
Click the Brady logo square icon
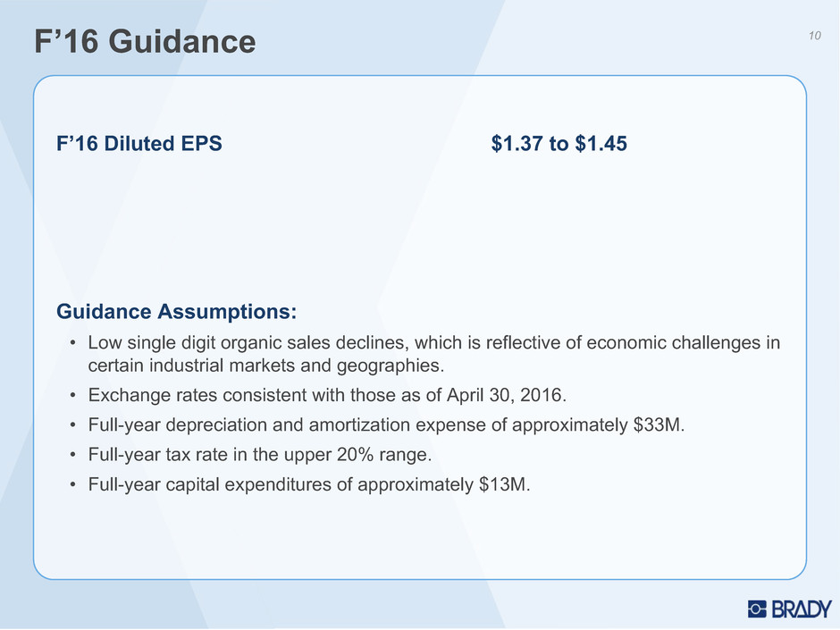click(x=758, y=609)
